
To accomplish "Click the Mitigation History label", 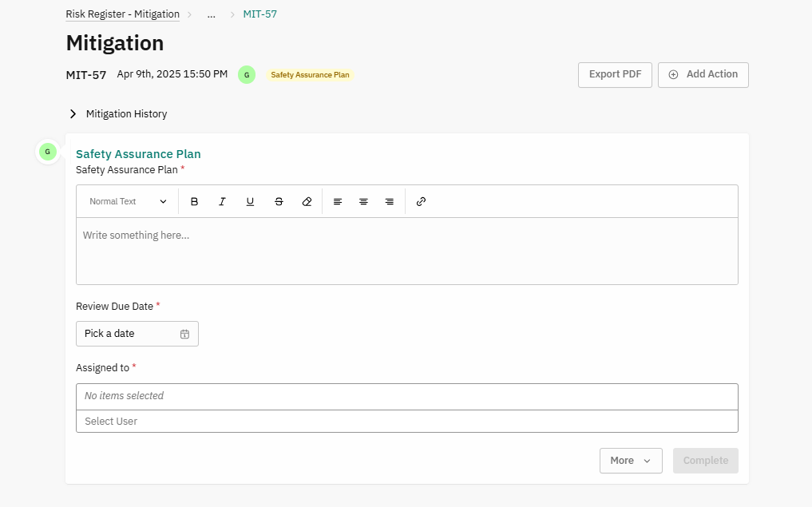I will [x=126, y=114].
